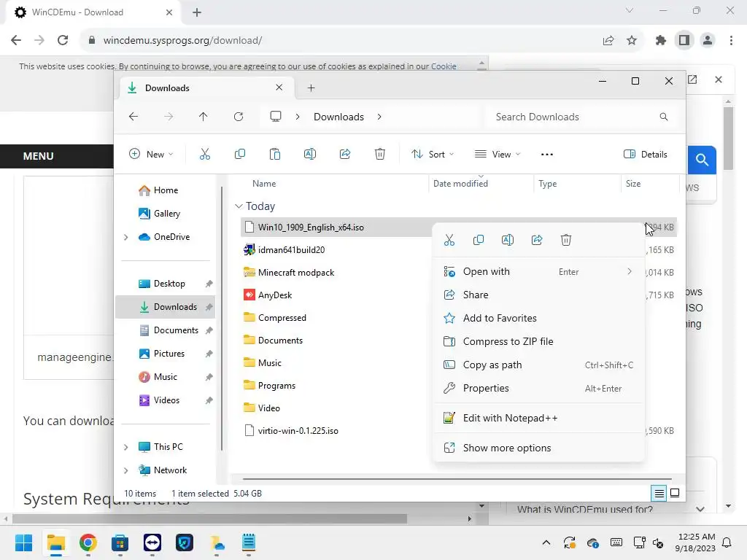747x560 pixels.
Task: Open Videos quick access folder
Action: pyautogui.click(x=166, y=400)
